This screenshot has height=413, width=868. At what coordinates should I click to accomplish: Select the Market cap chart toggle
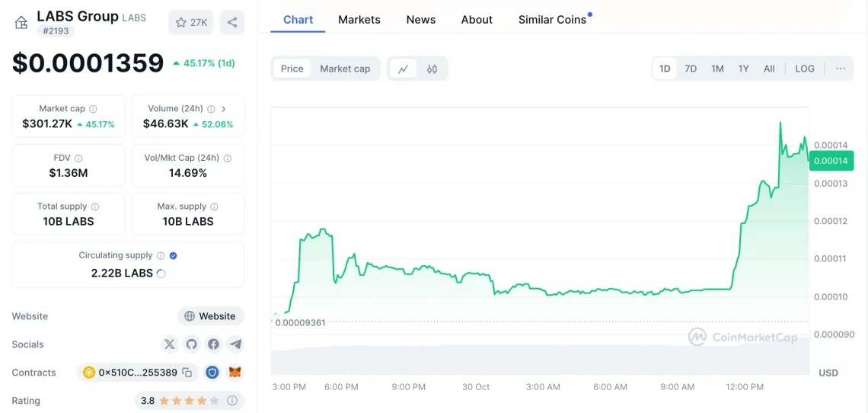click(x=345, y=69)
